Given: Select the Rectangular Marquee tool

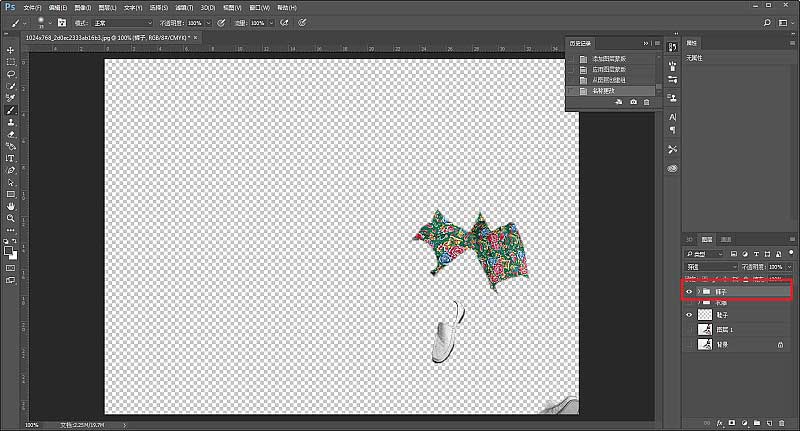Looking at the screenshot, I should tap(10, 62).
